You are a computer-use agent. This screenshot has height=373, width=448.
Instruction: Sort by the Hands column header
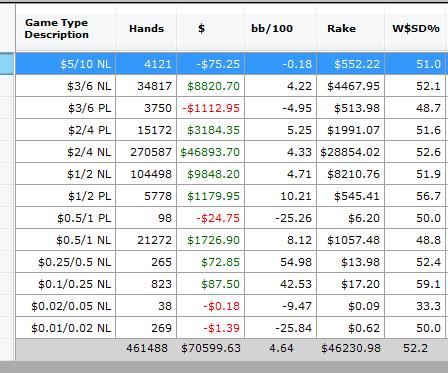(146, 29)
